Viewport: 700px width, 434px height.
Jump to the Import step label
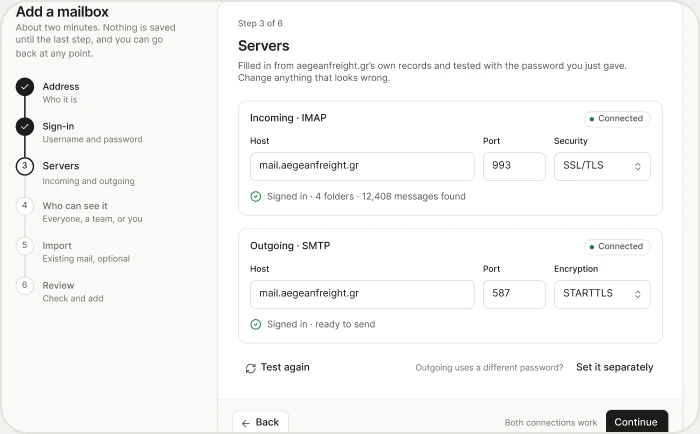[x=57, y=246]
